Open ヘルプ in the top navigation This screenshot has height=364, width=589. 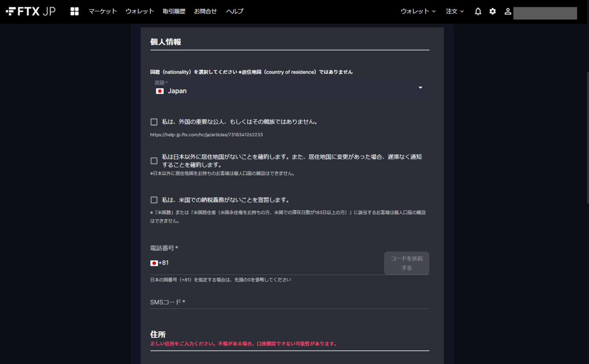coord(235,11)
